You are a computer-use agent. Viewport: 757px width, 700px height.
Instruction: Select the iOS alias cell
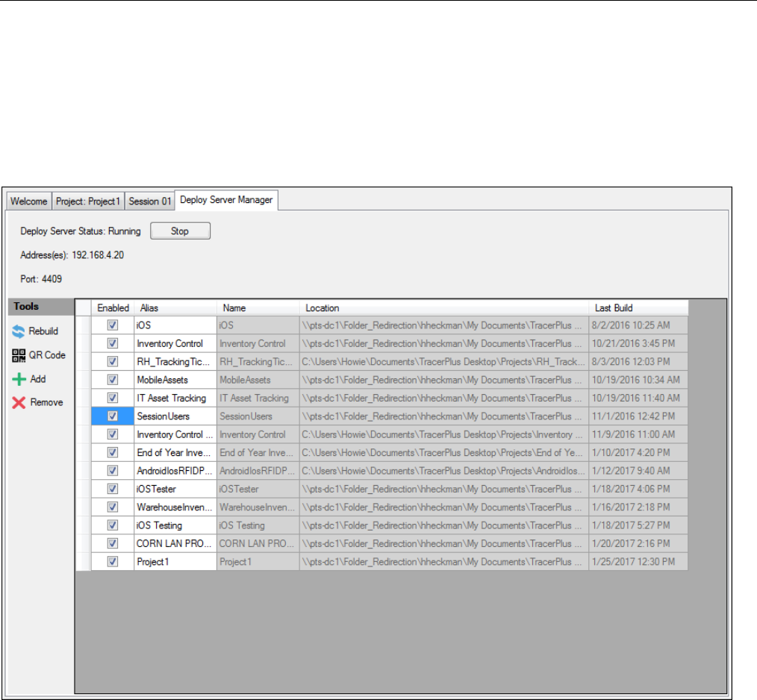coord(175,325)
